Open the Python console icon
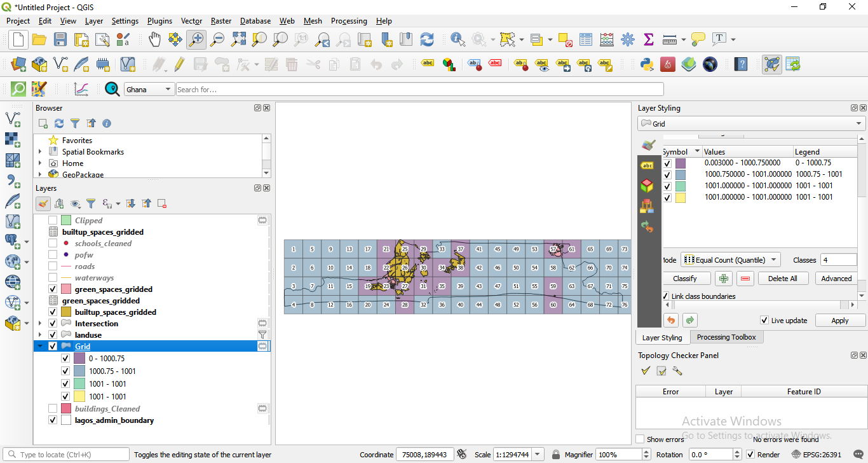This screenshot has width=868, height=463. point(647,64)
